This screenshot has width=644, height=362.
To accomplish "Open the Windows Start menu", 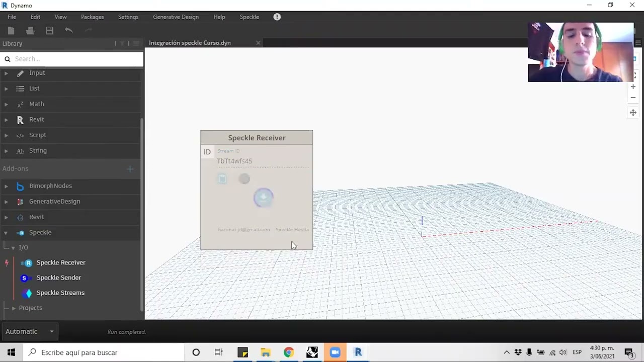I will 11,352.
